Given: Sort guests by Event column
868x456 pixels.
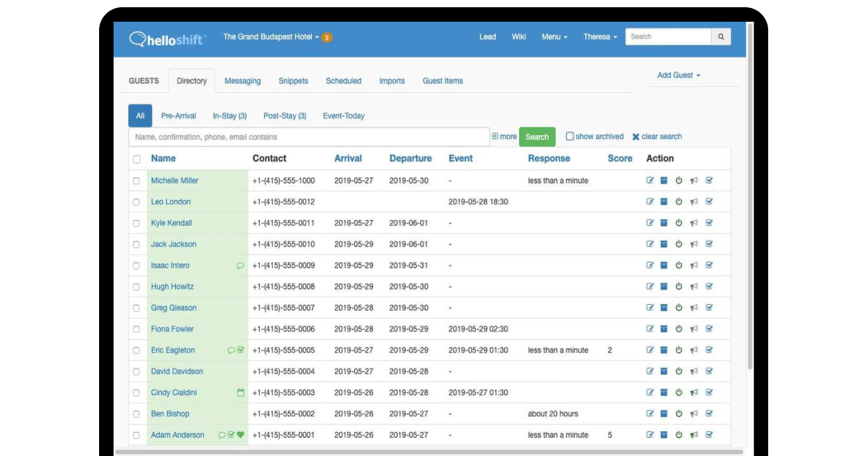Looking at the screenshot, I should 461,159.
